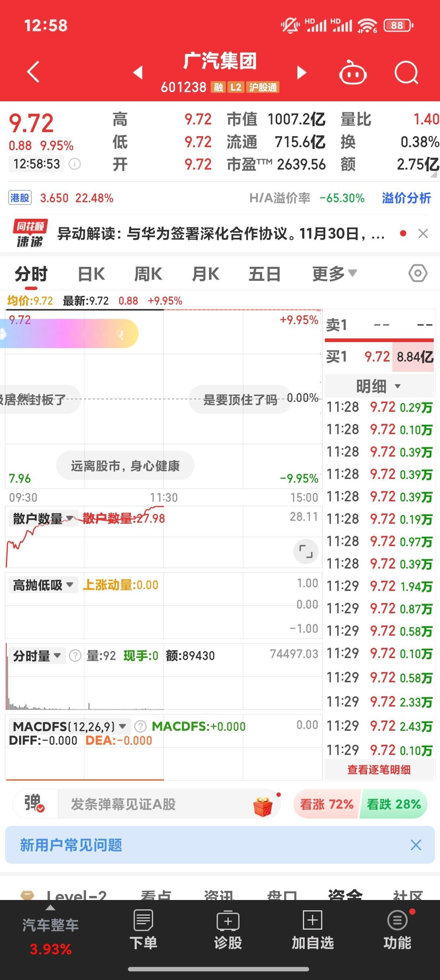
Task: Tap the battery 88 status indicator
Action: pos(398,25)
